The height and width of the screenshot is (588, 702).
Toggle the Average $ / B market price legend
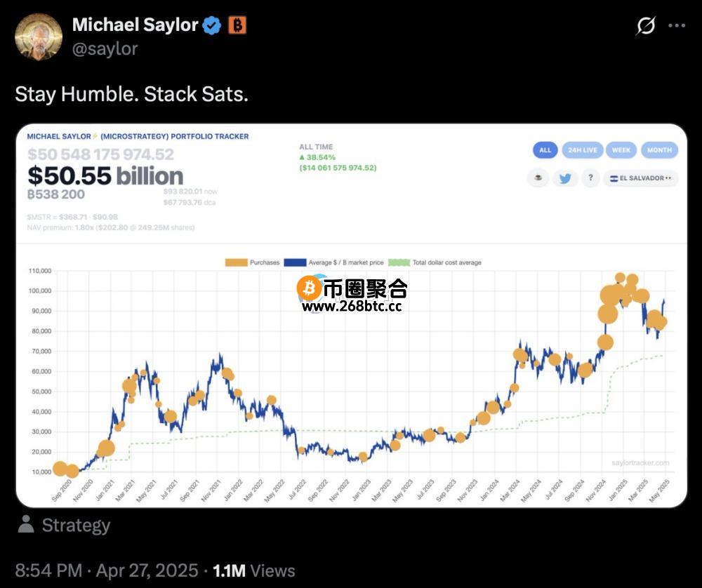click(333, 262)
